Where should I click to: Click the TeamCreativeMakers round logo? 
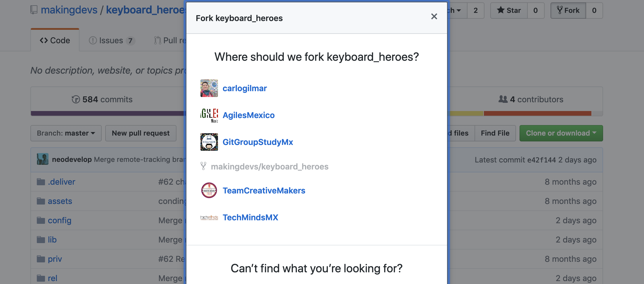click(209, 191)
